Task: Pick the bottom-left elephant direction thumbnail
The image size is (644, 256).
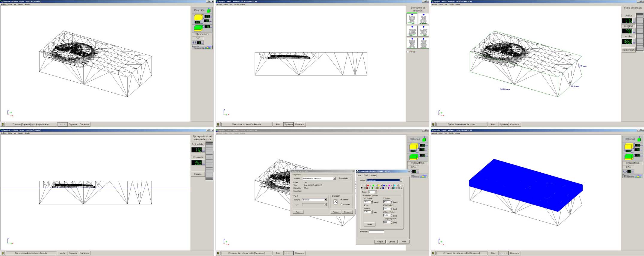Action: [412, 43]
